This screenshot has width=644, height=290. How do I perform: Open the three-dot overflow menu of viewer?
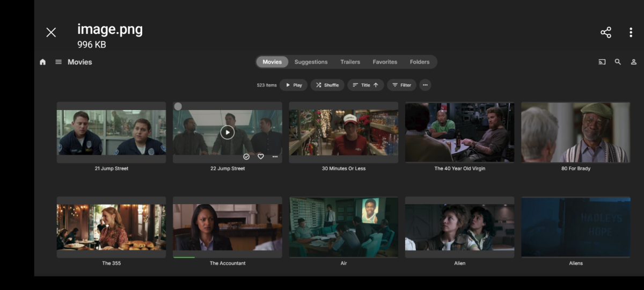pos(631,32)
